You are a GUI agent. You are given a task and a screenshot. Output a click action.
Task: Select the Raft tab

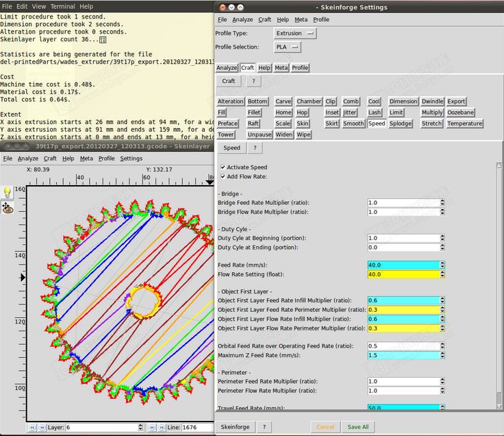click(254, 123)
